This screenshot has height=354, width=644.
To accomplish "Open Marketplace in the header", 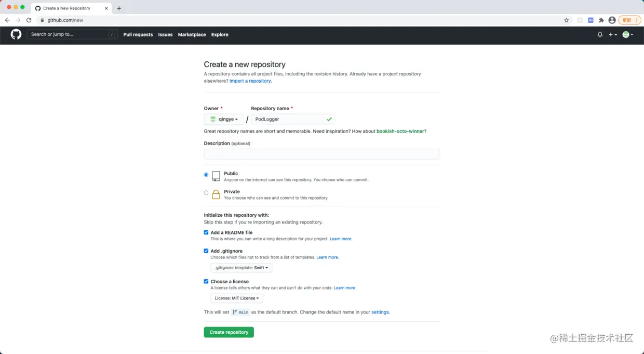I will coord(192,34).
